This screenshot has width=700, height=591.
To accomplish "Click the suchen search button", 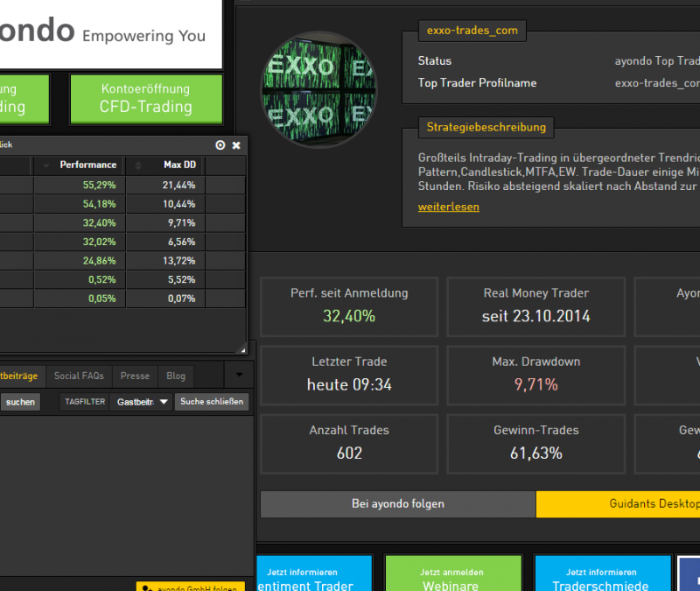I will pos(19,402).
